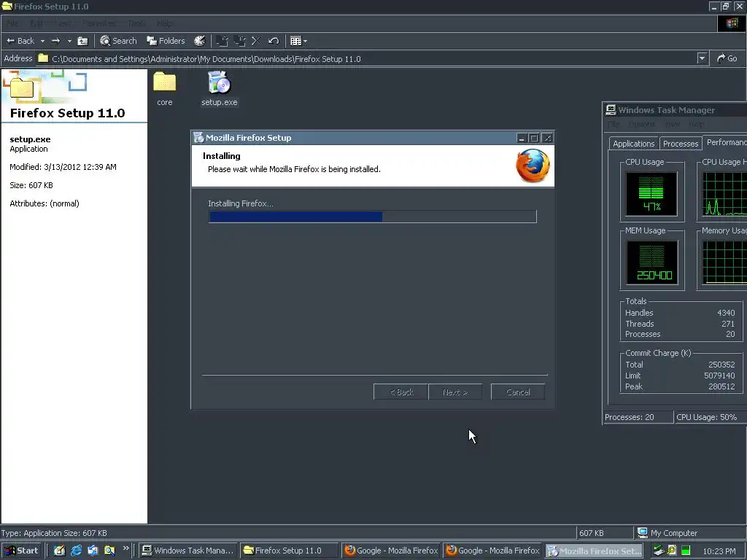Toggle the Folders pane
This screenshot has height=560, width=747.
[166, 41]
